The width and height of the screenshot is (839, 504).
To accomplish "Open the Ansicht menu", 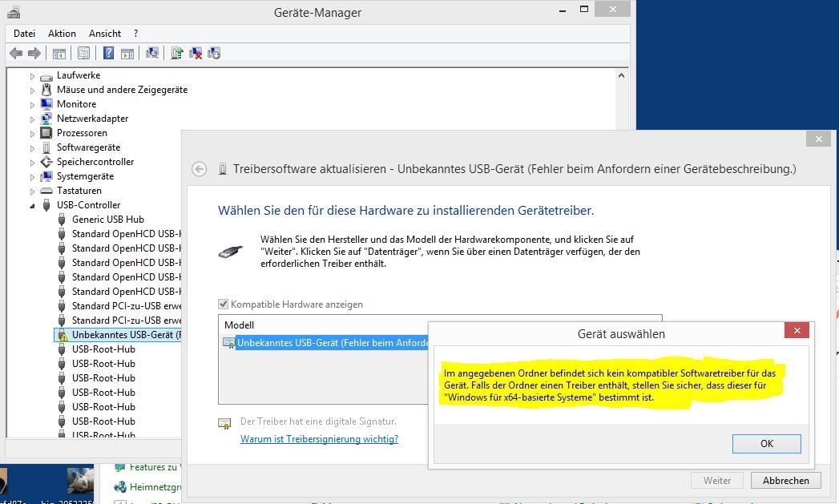I will pyautogui.click(x=105, y=34).
